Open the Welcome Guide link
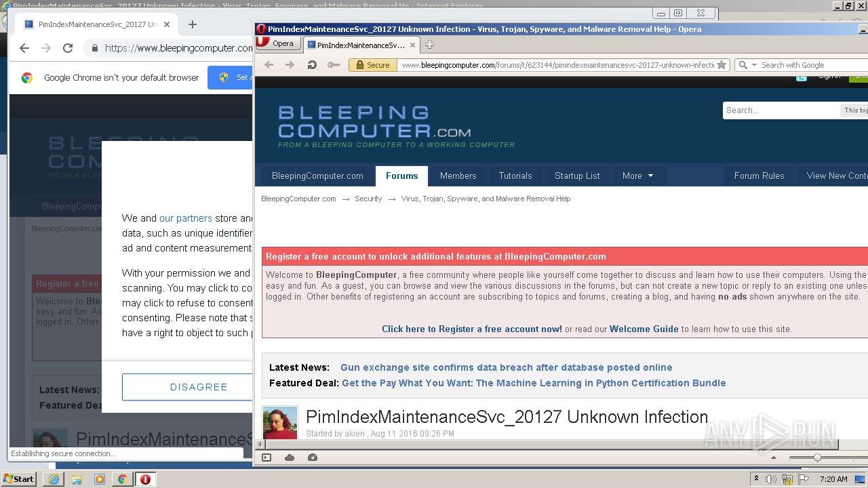Screen dimensions: 868x488 tap(644, 329)
